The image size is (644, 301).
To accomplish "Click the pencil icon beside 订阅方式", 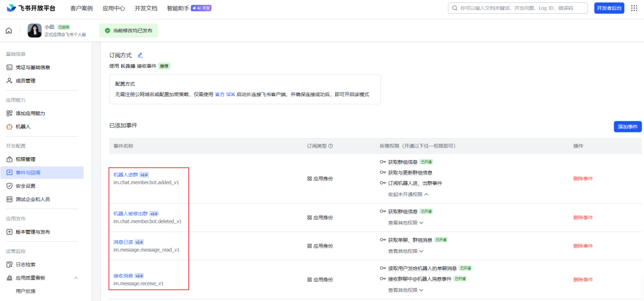I will (140, 55).
